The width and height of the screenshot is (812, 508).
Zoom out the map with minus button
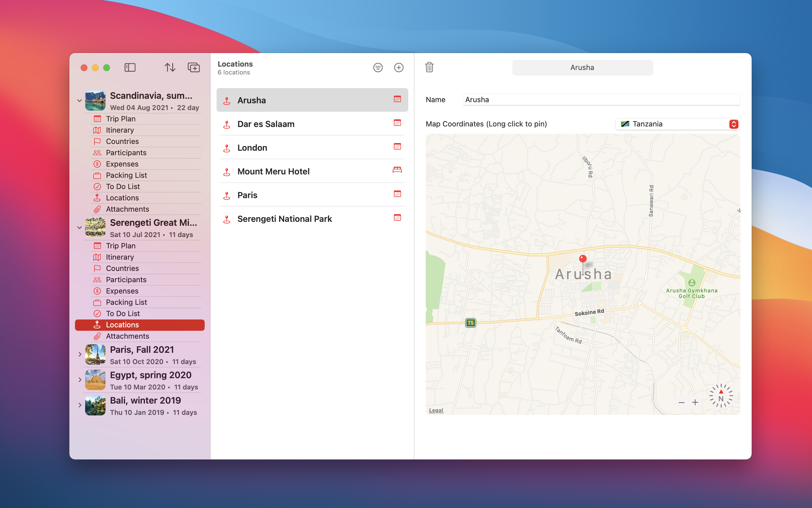(x=681, y=402)
